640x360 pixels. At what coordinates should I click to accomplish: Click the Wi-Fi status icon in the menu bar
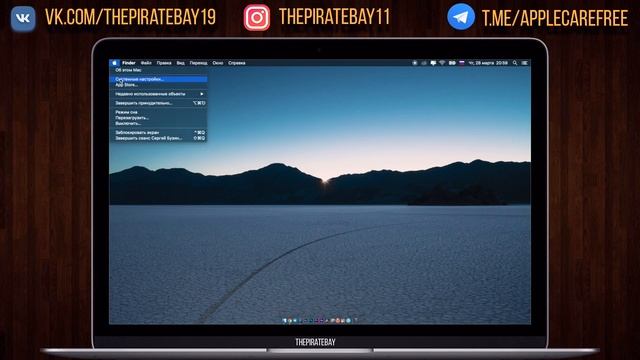pyautogui.click(x=442, y=63)
